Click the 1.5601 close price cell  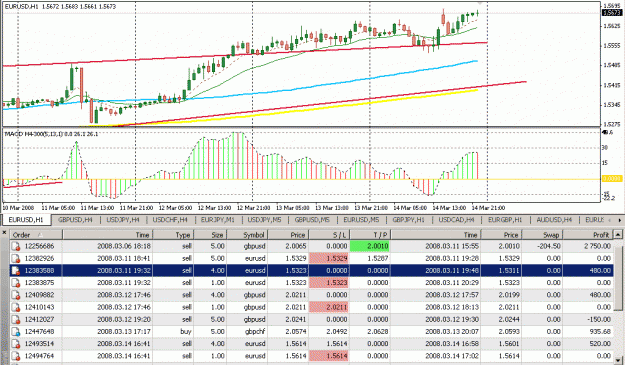pos(509,344)
